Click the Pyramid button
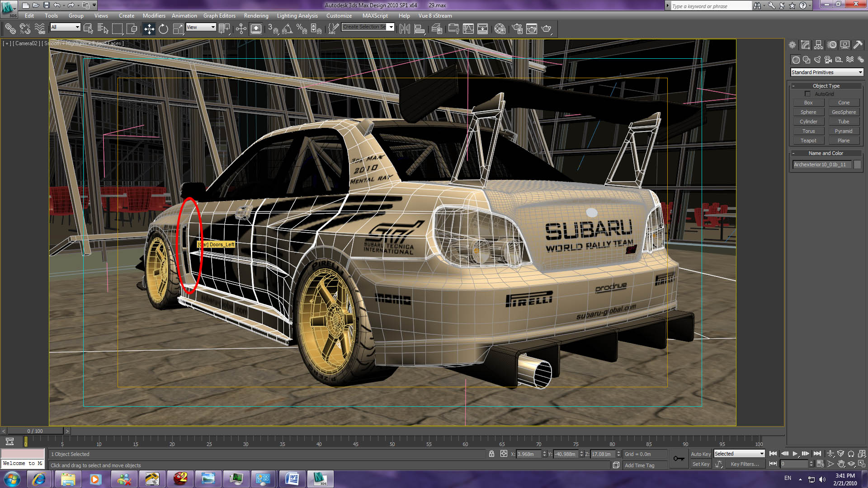The image size is (868, 488). [x=844, y=131]
